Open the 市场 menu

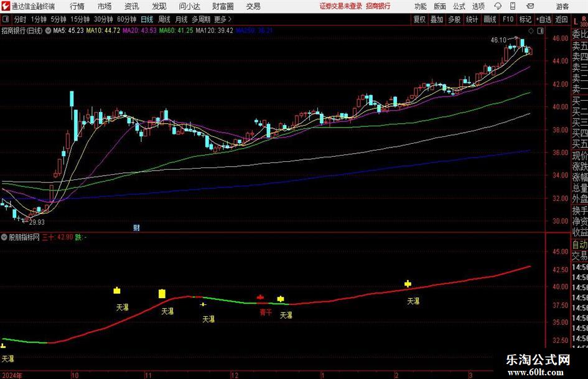[x=105, y=6]
